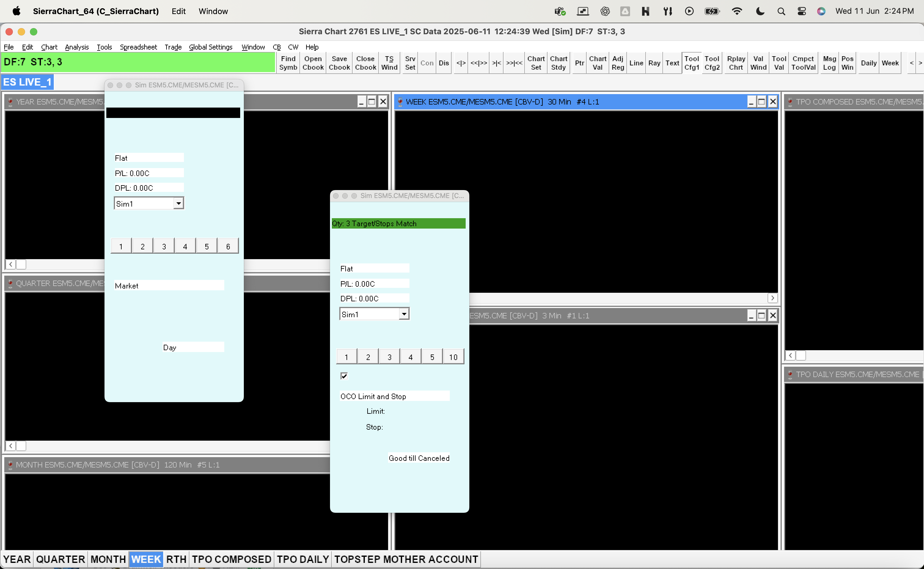Toggle Tool Cfg1 configuration button
Image resolution: width=924 pixels, height=569 pixels.
pyautogui.click(x=691, y=63)
